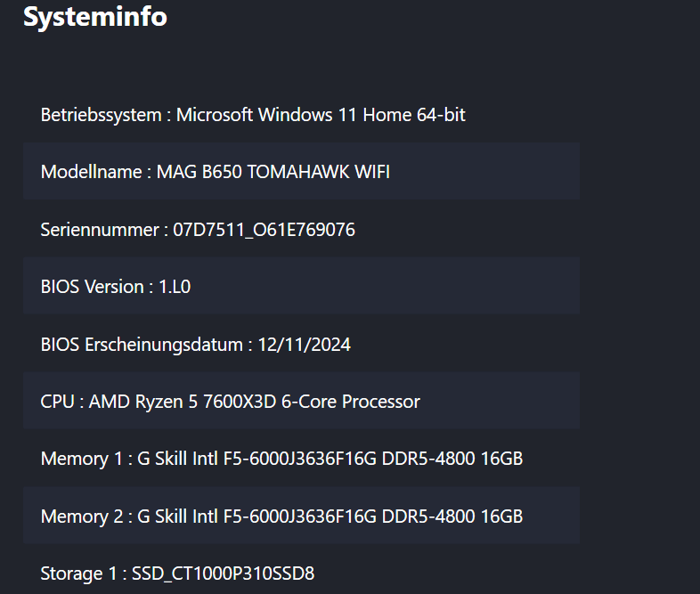Select the CPU label
Screen dimensions: 700x594
58,402
